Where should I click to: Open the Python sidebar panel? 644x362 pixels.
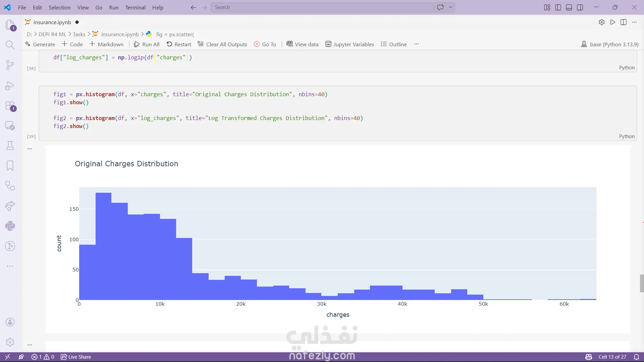point(10,226)
